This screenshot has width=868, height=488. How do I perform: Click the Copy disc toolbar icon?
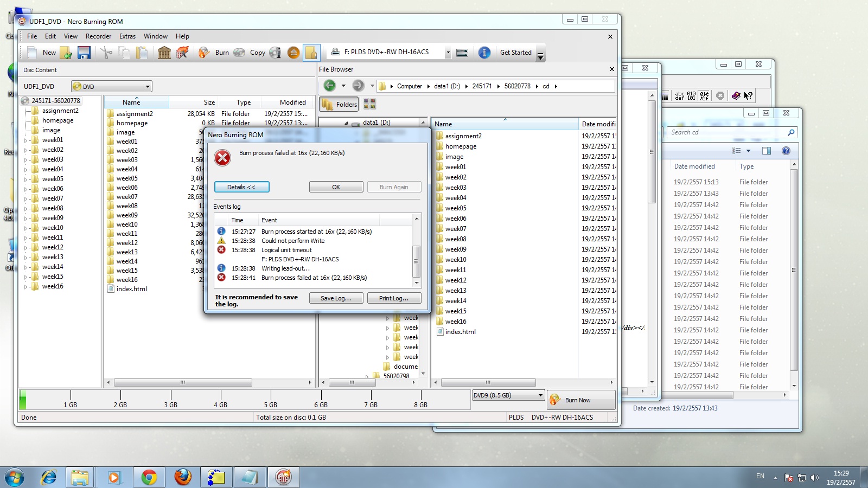[x=239, y=53]
